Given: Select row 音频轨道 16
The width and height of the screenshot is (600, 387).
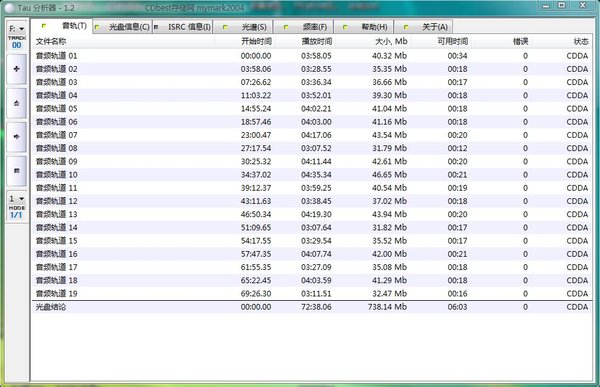Looking at the screenshot, I should click(312, 254).
